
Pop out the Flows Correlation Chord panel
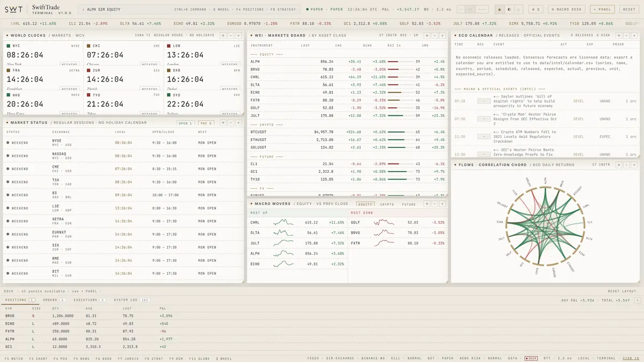click(x=619, y=165)
